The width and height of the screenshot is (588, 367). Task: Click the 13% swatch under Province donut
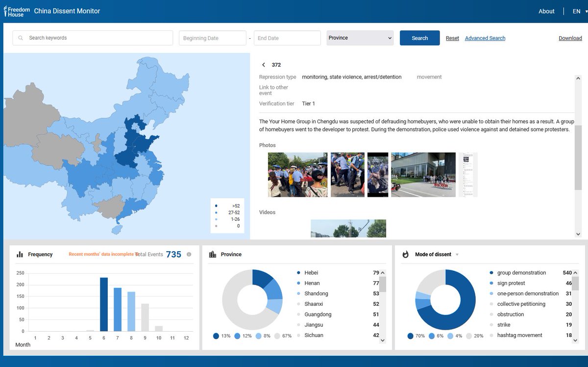click(x=216, y=336)
